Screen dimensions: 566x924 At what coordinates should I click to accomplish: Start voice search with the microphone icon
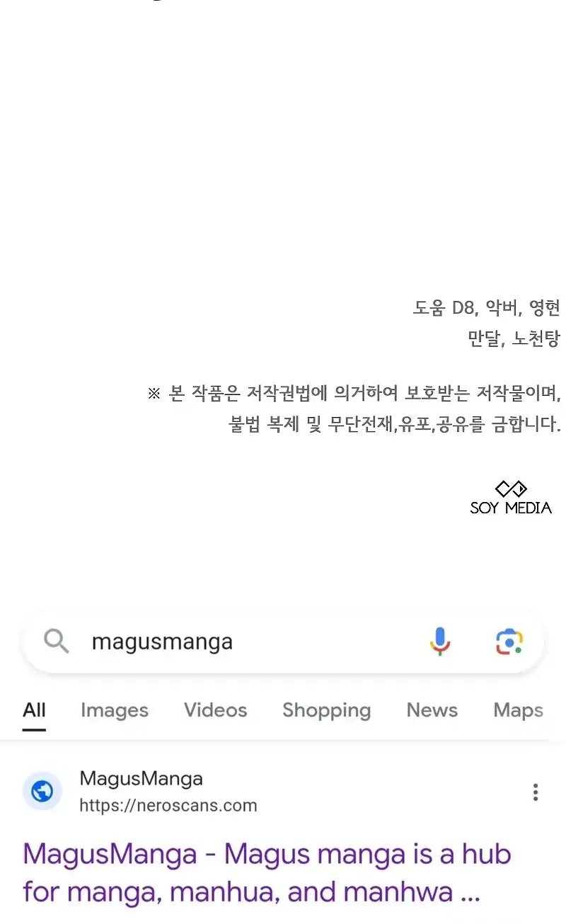click(439, 641)
